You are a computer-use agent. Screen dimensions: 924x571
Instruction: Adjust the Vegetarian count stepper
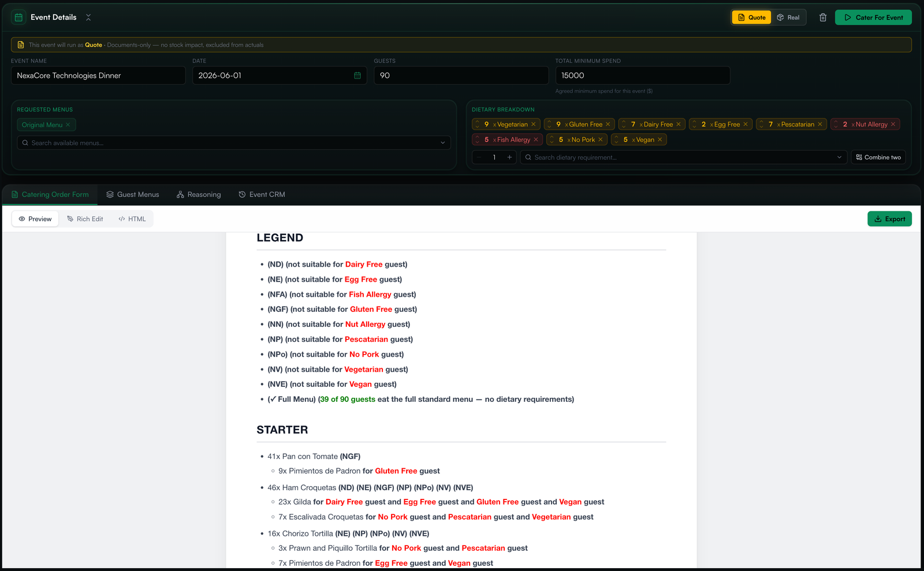click(x=478, y=124)
